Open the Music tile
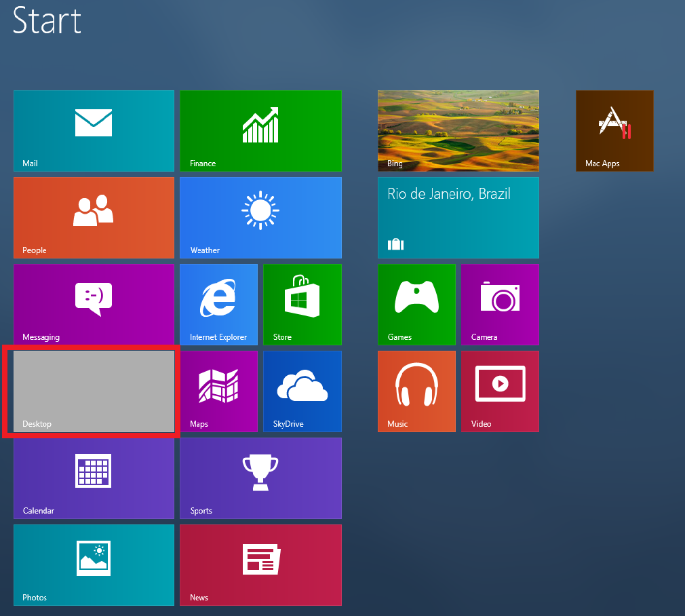 pyautogui.click(x=417, y=391)
